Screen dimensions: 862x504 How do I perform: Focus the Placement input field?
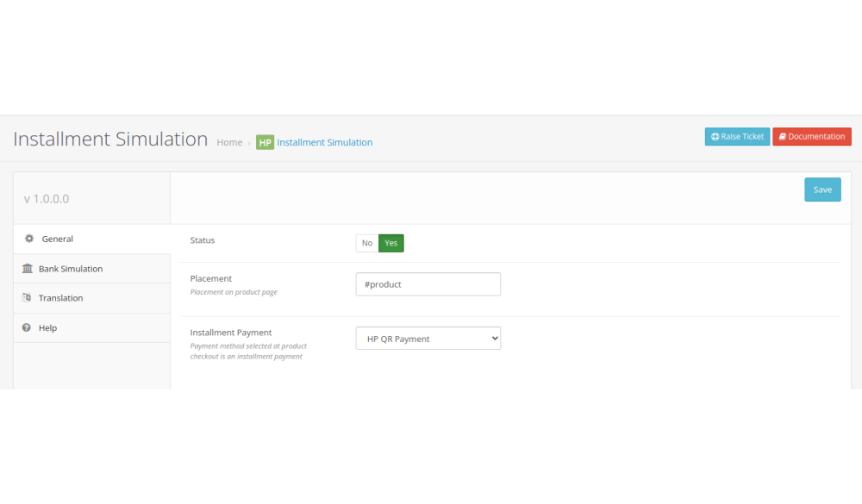(428, 284)
